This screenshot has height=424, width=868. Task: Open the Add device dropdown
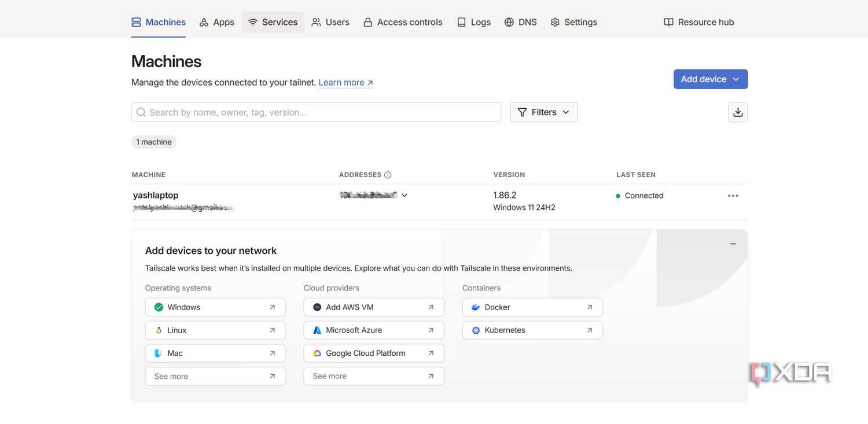(711, 79)
